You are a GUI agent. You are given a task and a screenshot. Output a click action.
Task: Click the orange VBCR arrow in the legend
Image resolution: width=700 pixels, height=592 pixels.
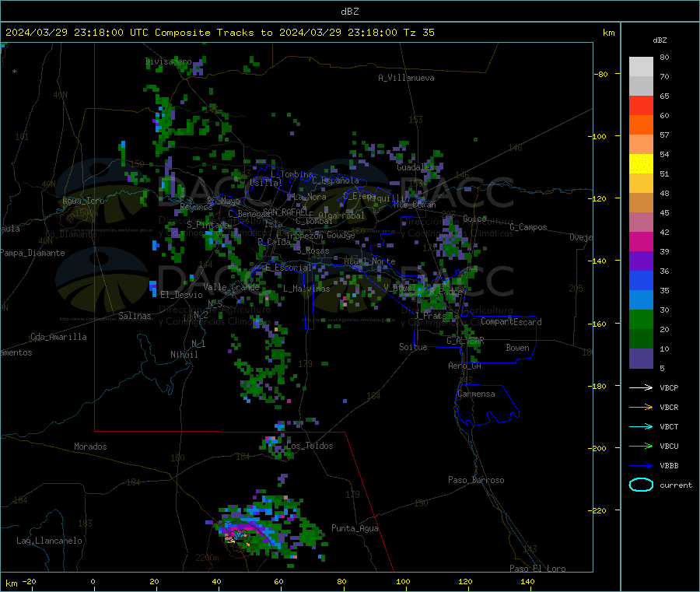point(641,407)
